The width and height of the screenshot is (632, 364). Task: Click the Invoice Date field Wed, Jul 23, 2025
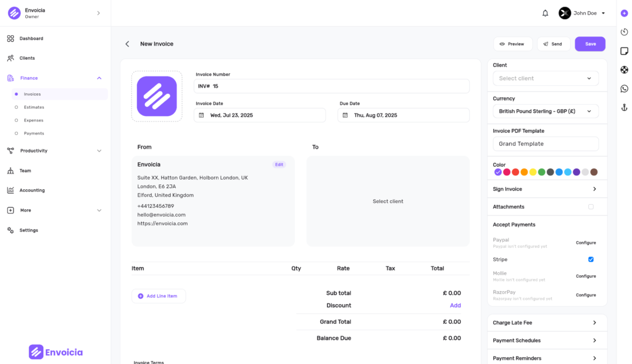pyautogui.click(x=260, y=115)
